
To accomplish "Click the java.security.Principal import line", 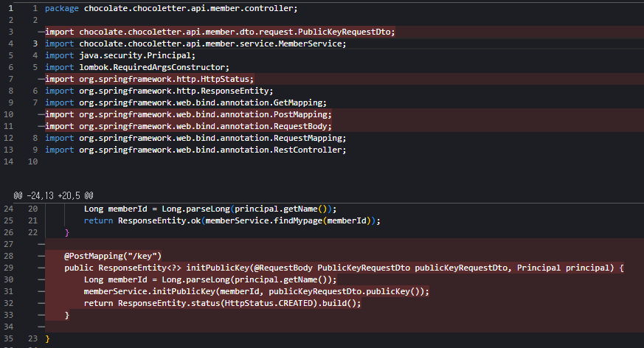I will click(x=120, y=56).
